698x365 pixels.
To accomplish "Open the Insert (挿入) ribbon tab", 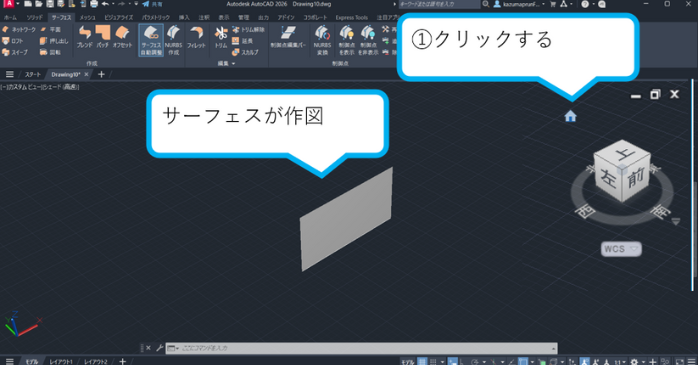I will 184,17.
